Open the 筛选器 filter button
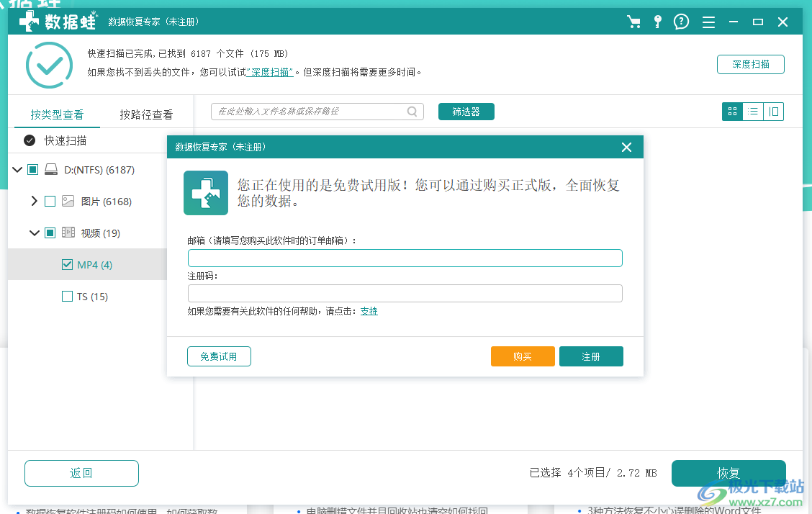Viewport: 812px width, 514px height. [x=466, y=112]
